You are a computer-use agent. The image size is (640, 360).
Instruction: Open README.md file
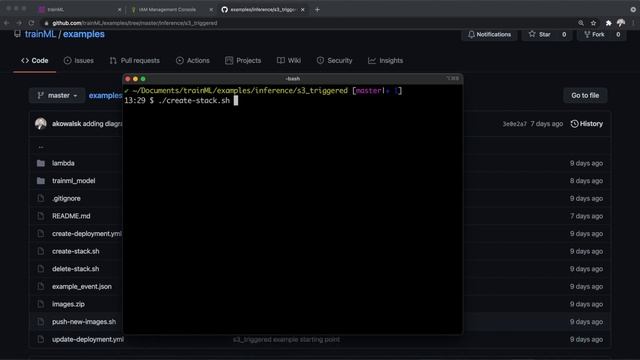click(x=71, y=216)
